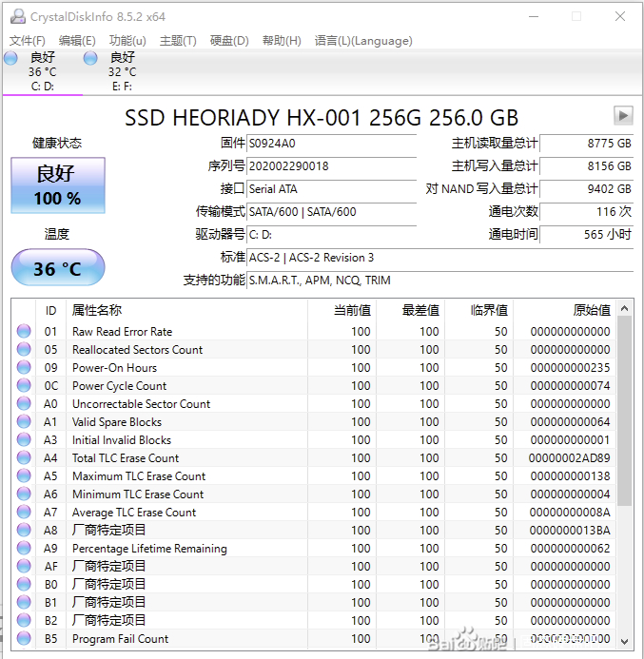Click the 原始值 column header
Screen dimensions: 644x659
click(x=564, y=311)
